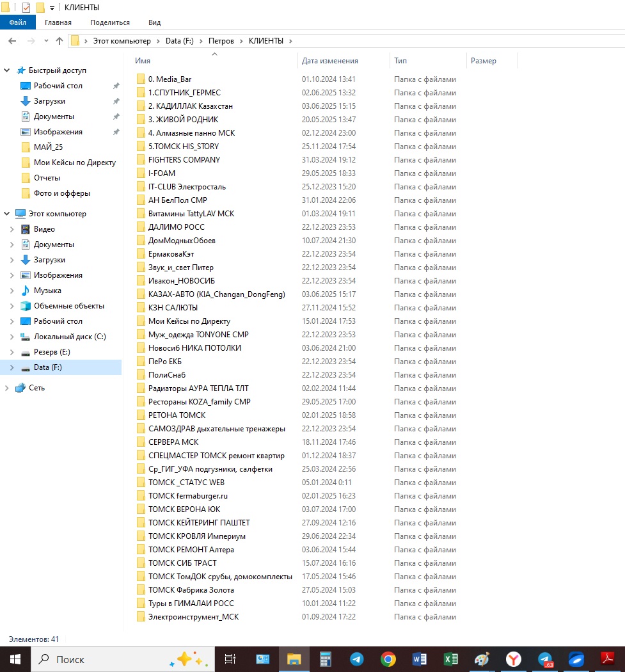This screenshot has height=672, width=625.
Task: Open recent locations dropdown arrow
Action: click(46, 41)
